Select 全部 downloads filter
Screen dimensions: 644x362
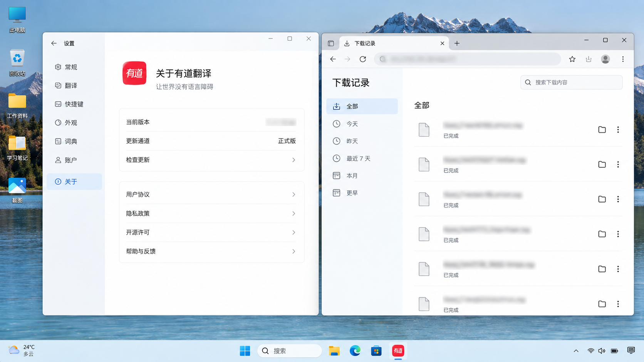(x=362, y=106)
